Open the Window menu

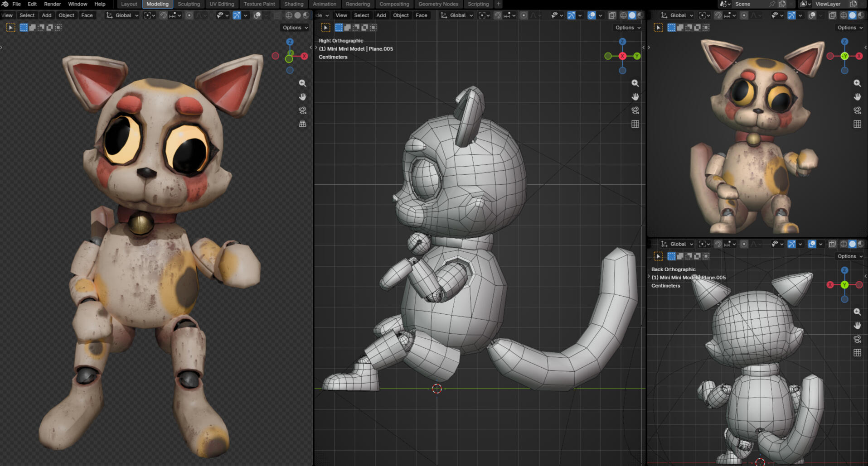[78, 4]
